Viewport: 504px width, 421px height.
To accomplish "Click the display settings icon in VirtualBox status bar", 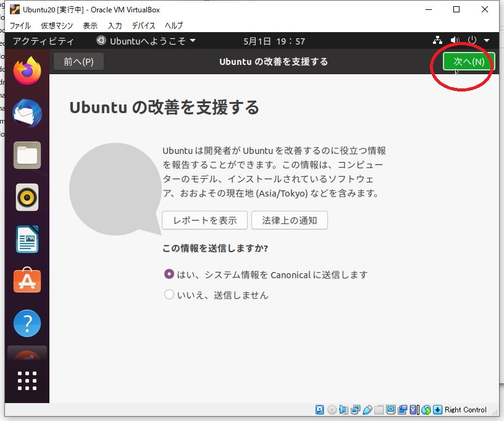I will click(390, 409).
